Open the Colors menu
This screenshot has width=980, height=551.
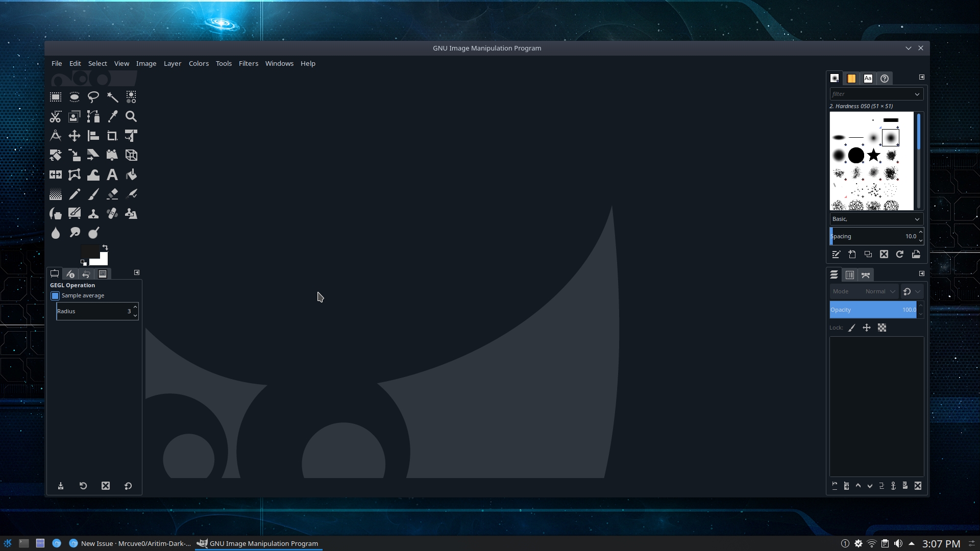pyautogui.click(x=199, y=63)
